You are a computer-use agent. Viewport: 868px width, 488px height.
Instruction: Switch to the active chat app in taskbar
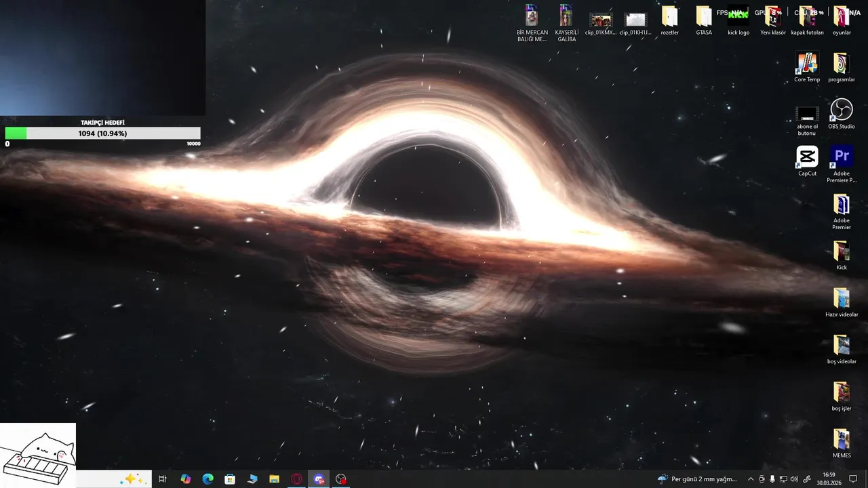tap(319, 479)
